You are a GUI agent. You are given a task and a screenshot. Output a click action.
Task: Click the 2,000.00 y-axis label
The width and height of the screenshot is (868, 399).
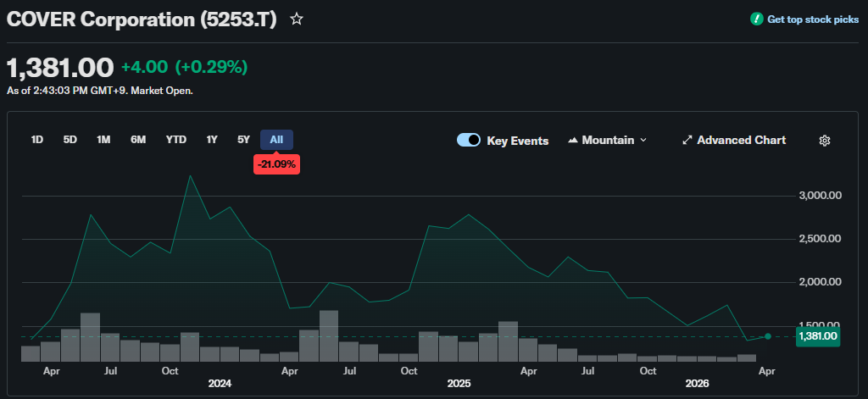(820, 282)
